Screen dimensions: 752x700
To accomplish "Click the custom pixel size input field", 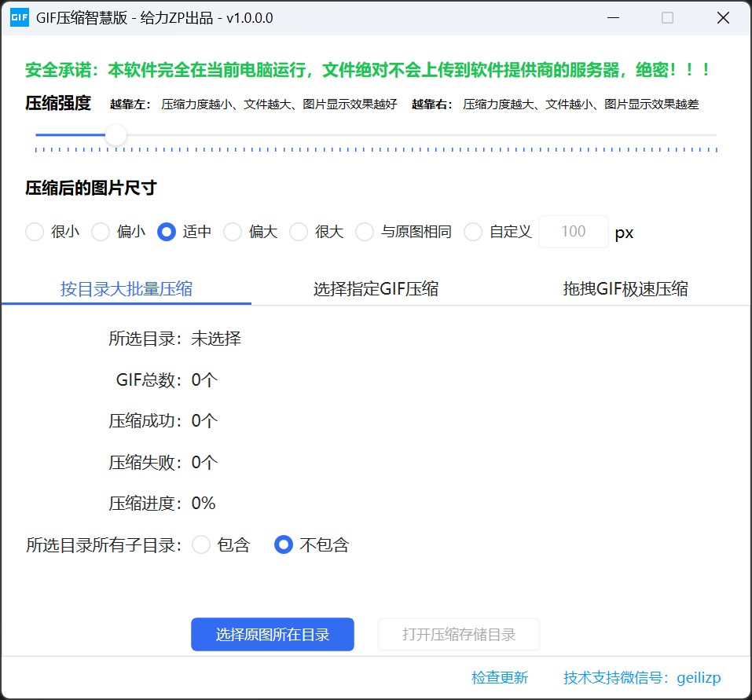I will click(x=573, y=232).
